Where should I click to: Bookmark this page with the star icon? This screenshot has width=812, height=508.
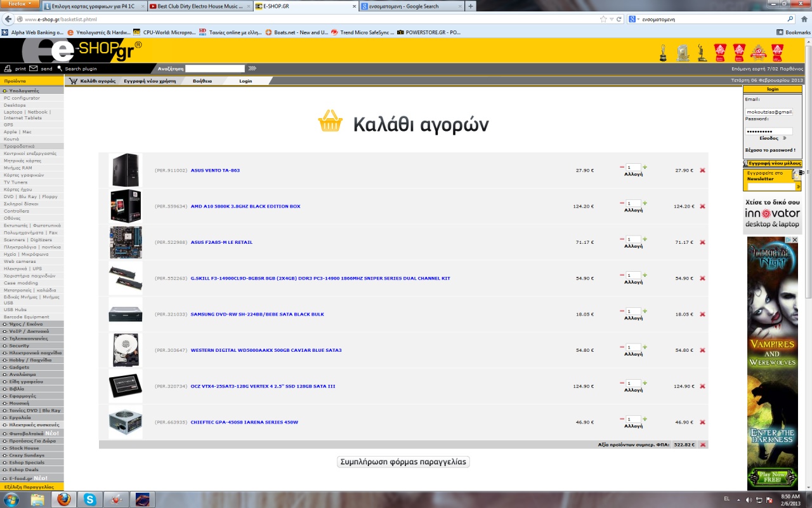[x=603, y=19]
